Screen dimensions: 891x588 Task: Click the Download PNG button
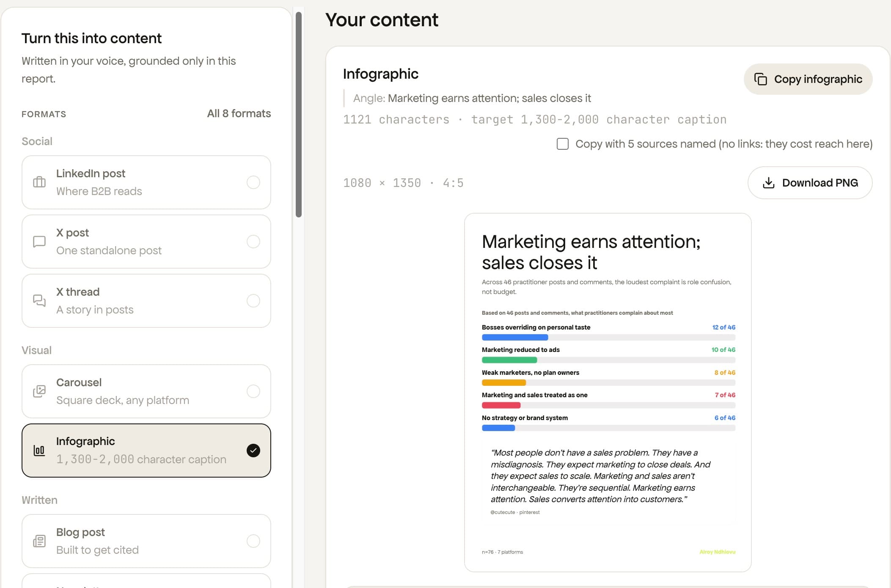tap(810, 183)
